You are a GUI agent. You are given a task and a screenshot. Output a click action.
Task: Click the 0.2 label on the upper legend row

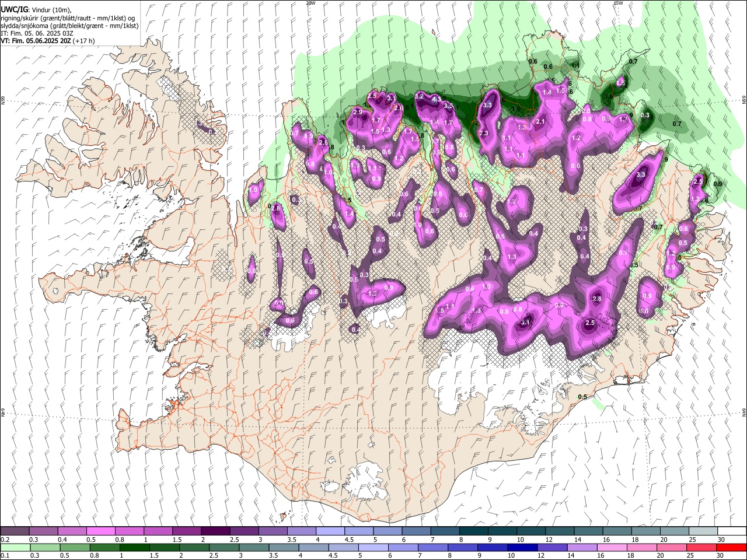coord(5,540)
